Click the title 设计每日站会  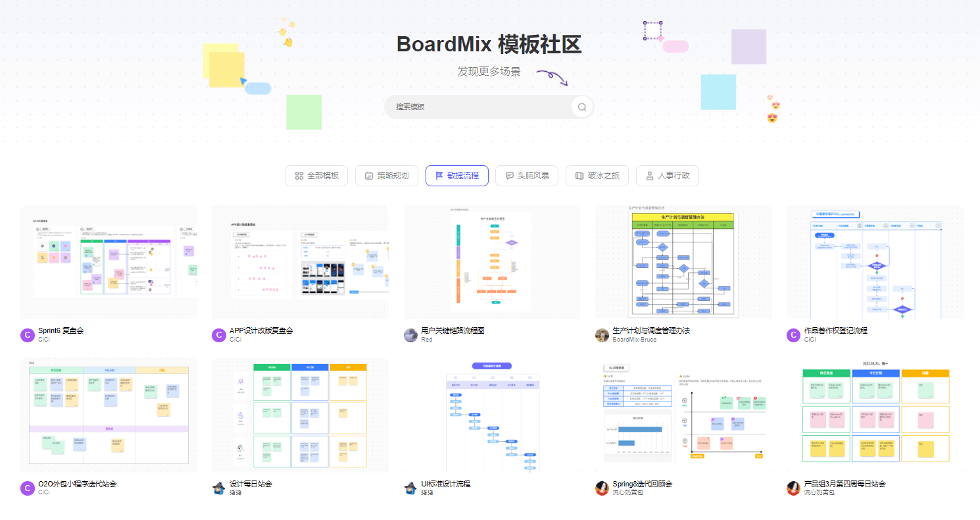pyautogui.click(x=251, y=484)
